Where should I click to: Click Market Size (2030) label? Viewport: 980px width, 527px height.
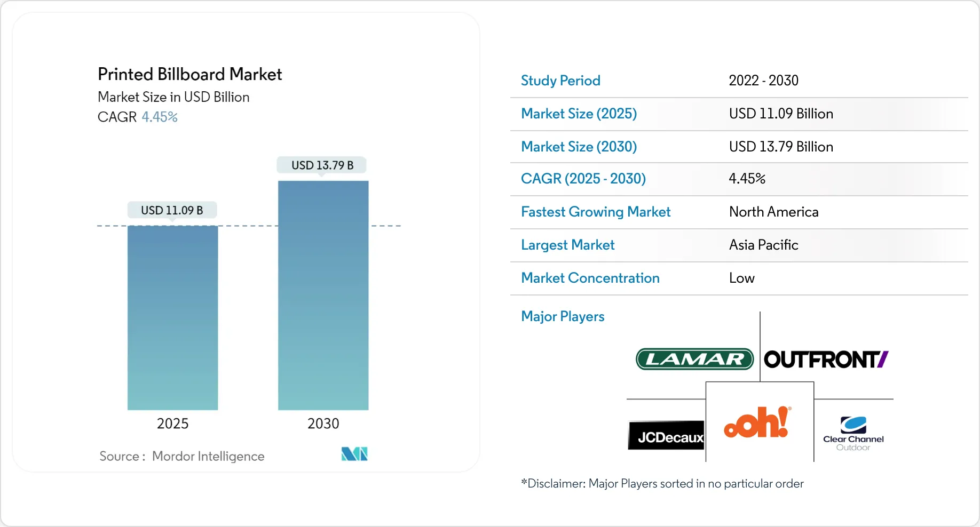coord(579,147)
